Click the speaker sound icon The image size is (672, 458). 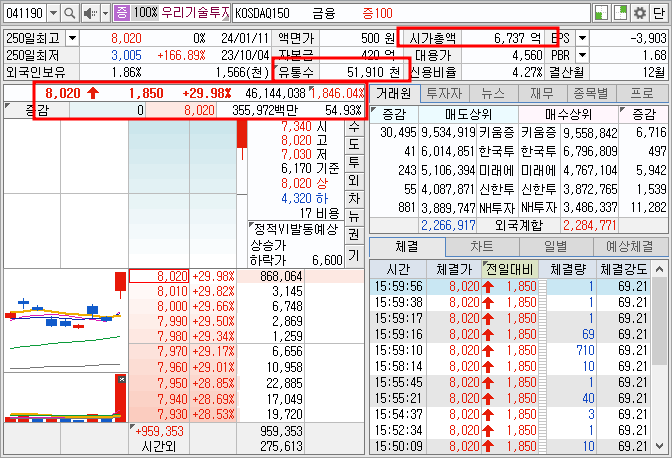pos(90,13)
